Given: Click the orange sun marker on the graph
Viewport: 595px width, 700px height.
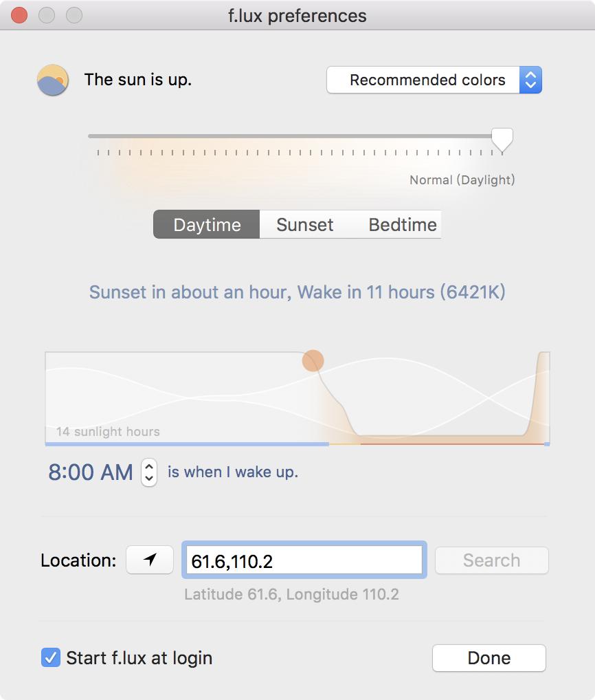Looking at the screenshot, I should point(313,360).
